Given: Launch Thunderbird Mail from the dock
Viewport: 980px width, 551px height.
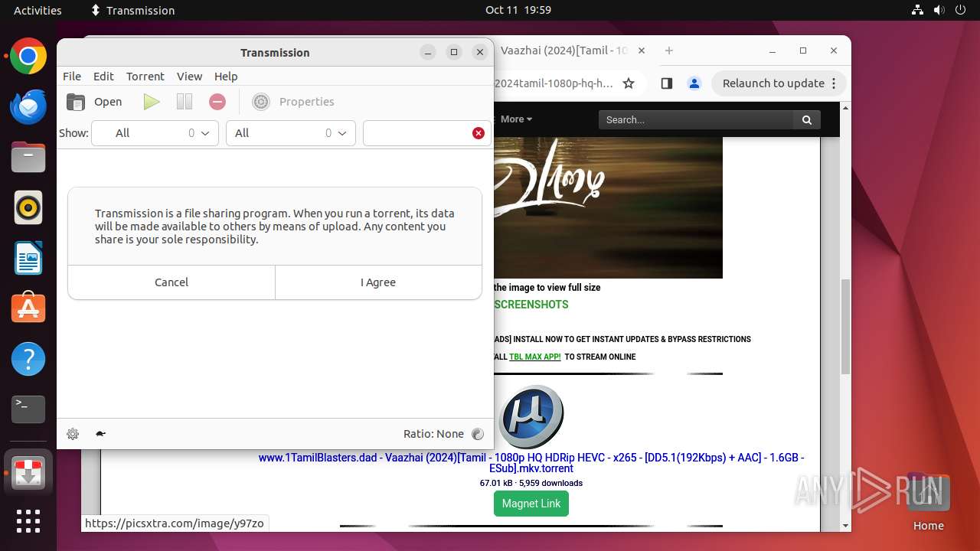Looking at the screenshot, I should tap(28, 106).
